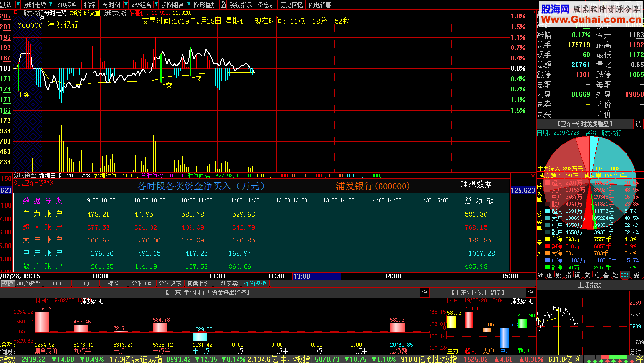Screen dimensions: 644x363
Task: Open the 设 settings of 半小时主力资金 panel
Action: [x=424, y=292]
